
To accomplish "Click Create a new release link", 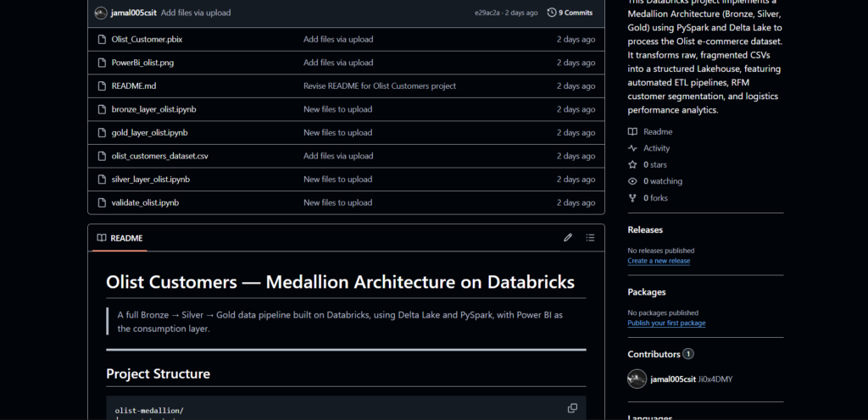I will [x=659, y=261].
